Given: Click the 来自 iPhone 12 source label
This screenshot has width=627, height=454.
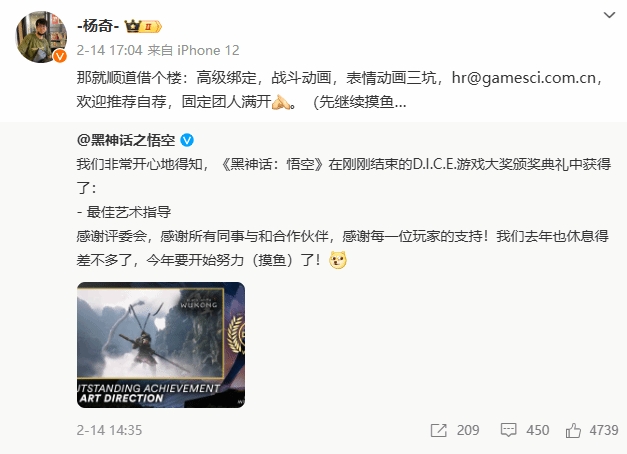Looking at the screenshot, I should [194, 50].
